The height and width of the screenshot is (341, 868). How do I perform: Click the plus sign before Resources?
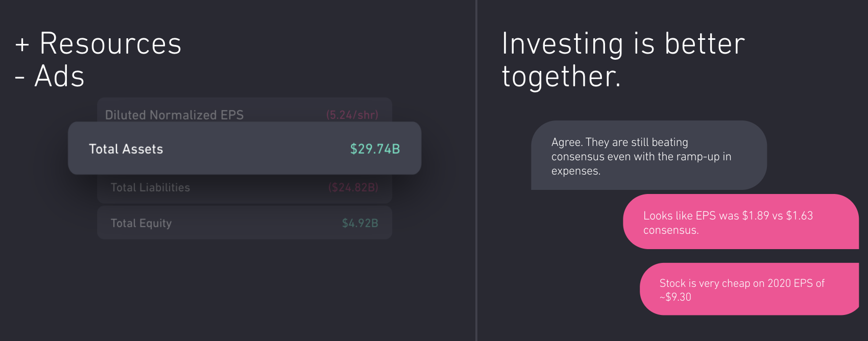click(22, 44)
